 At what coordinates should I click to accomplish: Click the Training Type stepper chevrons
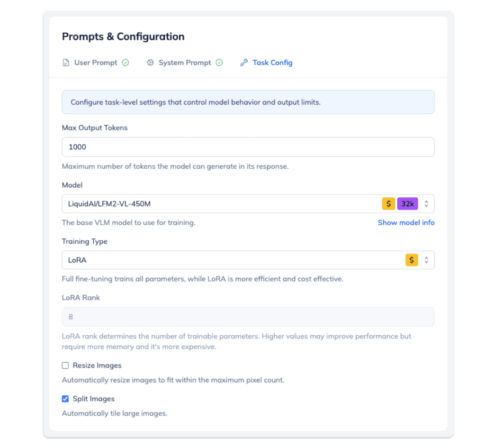click(427, 260)
